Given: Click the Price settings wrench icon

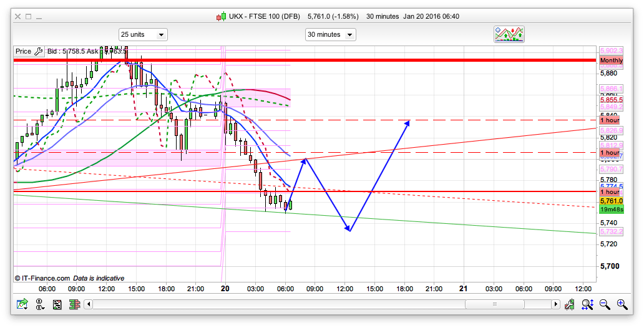Looking at the screenshot, I should [38, 51].
